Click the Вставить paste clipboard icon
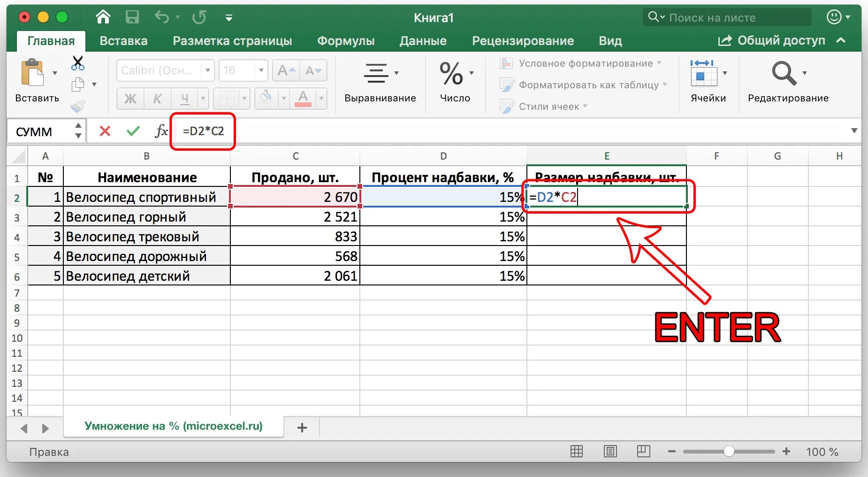This screenshot has width=868, height=477. click(x=32, y=72)
